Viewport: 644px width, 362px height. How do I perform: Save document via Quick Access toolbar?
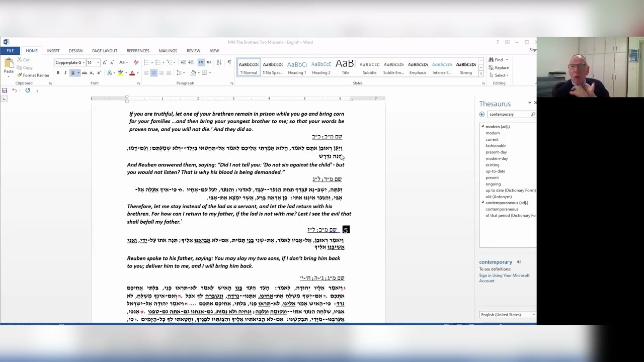point(5,90)
